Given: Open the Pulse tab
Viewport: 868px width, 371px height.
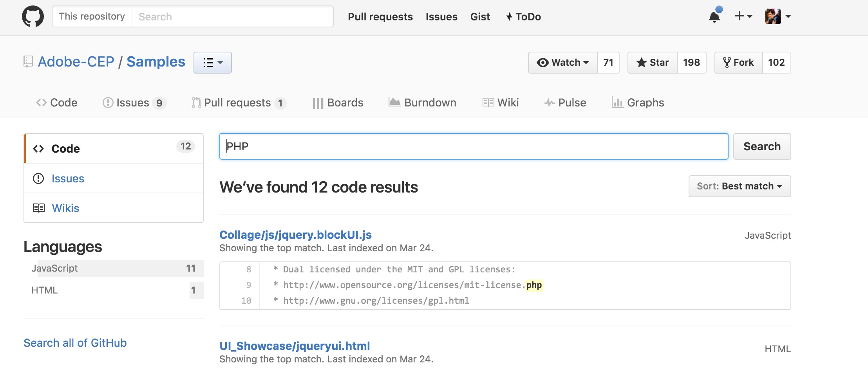Looking at the screenshot, I should click(x=565, y=103).
